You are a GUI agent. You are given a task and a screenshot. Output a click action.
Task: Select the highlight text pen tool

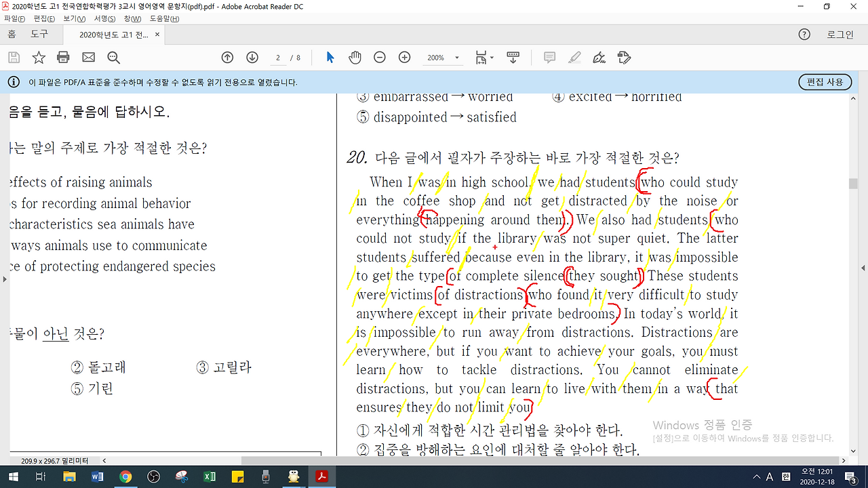click(575, 58)
